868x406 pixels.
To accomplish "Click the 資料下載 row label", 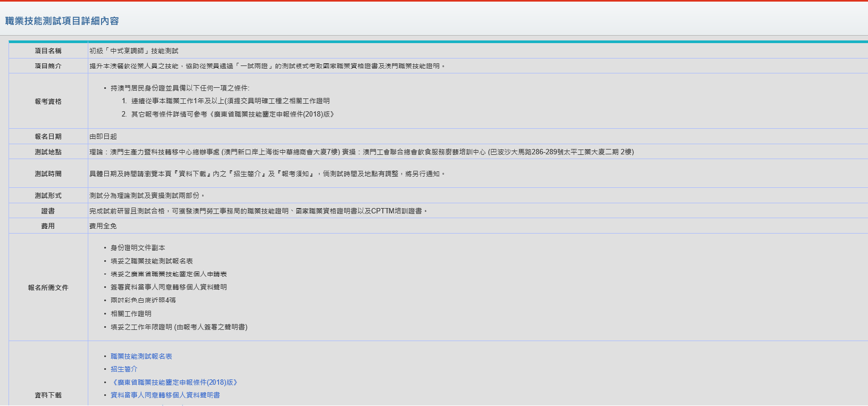I will tap(48, 395).
